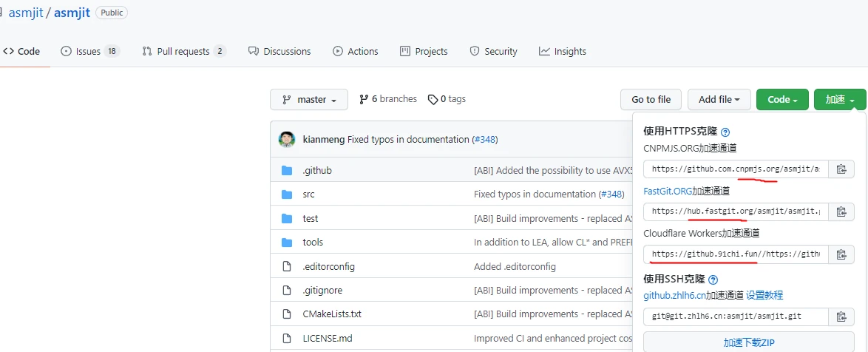Open the src folder name

pos(308,194)
